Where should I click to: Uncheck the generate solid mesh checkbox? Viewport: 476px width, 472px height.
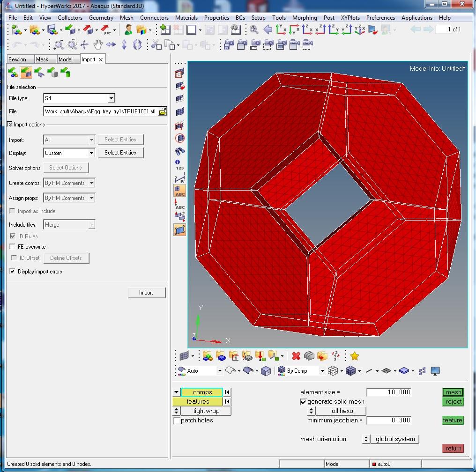pos(304,401)
